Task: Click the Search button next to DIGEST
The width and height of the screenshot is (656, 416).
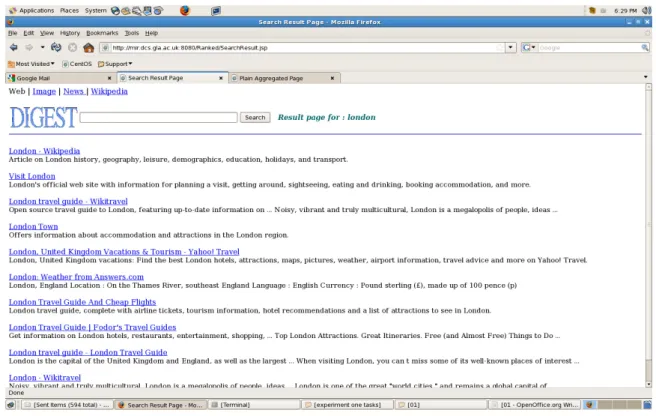Action: [255, 117]
